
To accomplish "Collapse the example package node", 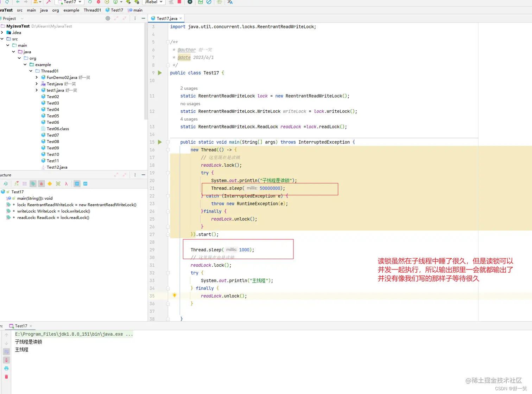I will tap(25, 65).
